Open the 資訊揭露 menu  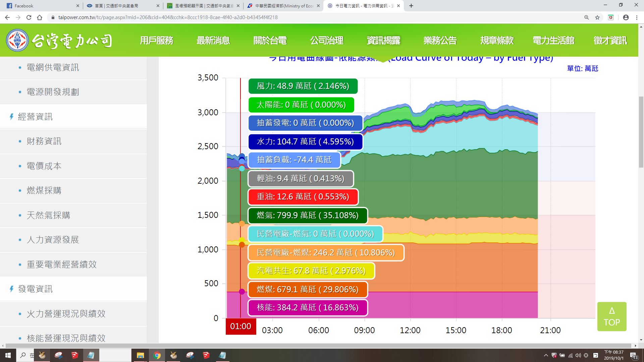[x=383, y=41]
